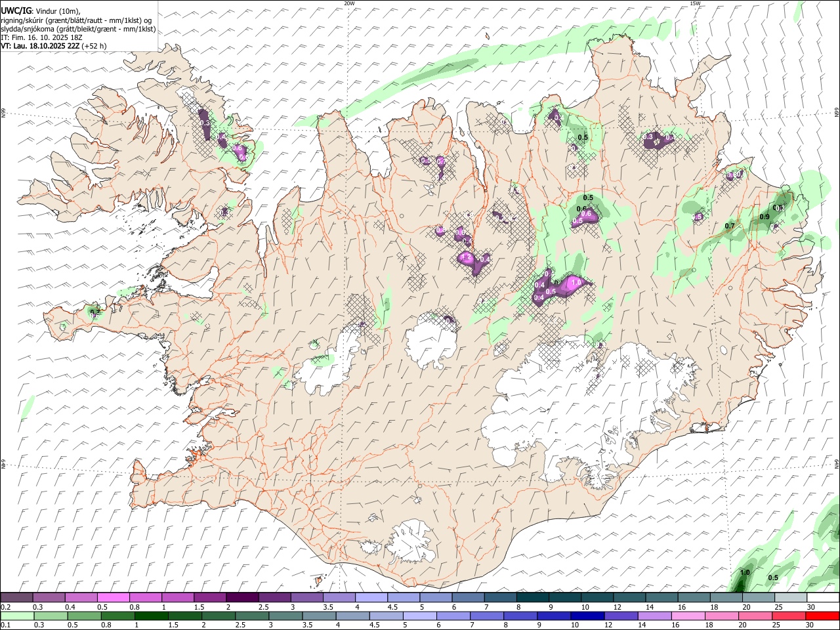
Task: Click the white '1.0' value on the purple patch
Action: [x=577, y=282]
